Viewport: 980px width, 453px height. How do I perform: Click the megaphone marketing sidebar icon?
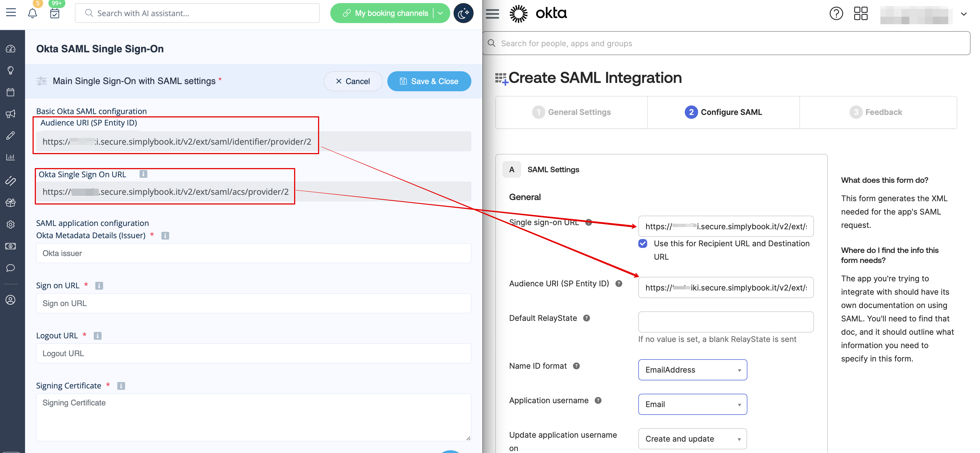point(11,114)
